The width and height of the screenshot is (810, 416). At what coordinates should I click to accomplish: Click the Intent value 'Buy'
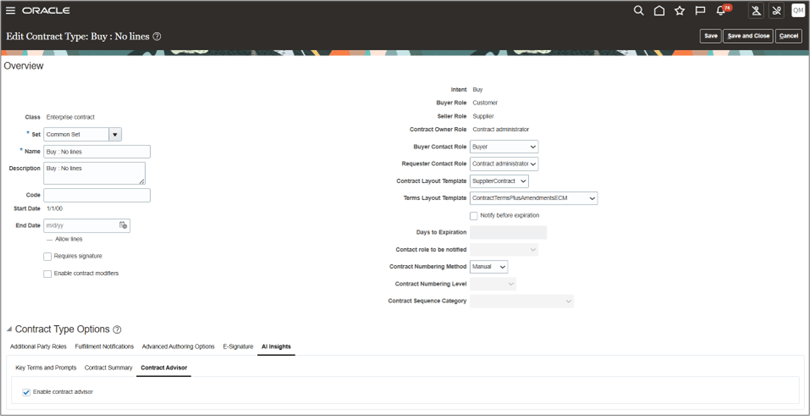tap(478, 90)
